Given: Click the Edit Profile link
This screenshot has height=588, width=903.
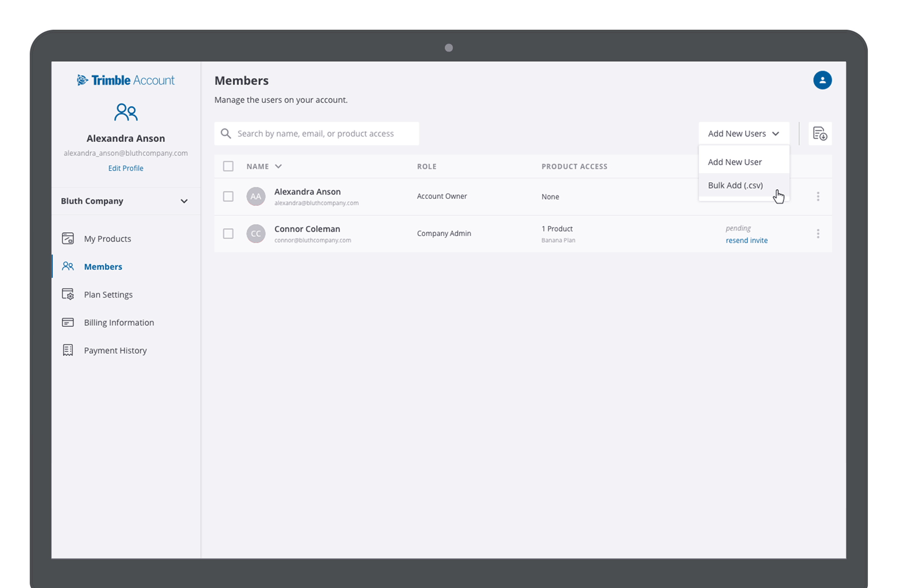Looking at the screenshot, I should [125, 168].
